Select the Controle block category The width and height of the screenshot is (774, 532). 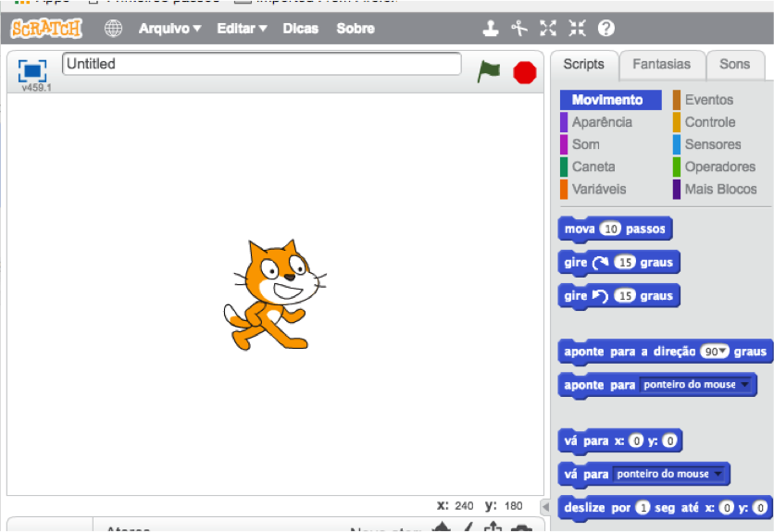point(705,122)
